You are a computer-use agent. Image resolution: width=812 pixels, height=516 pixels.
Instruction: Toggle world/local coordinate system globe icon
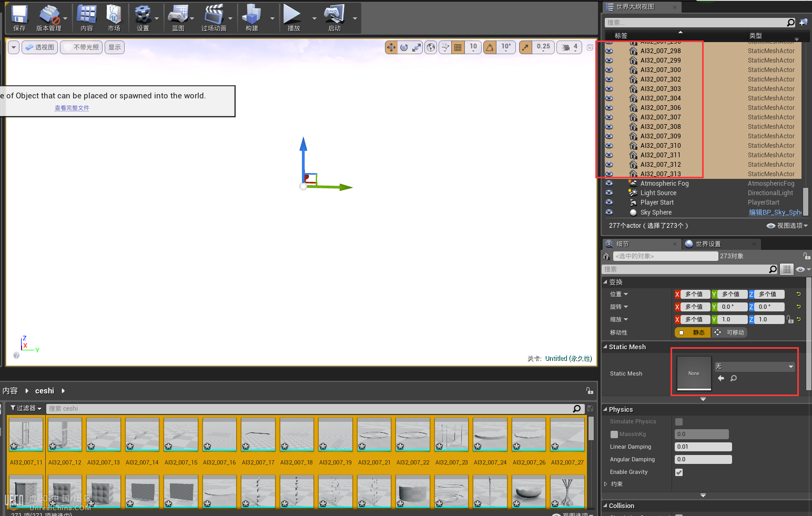(431, 47)
